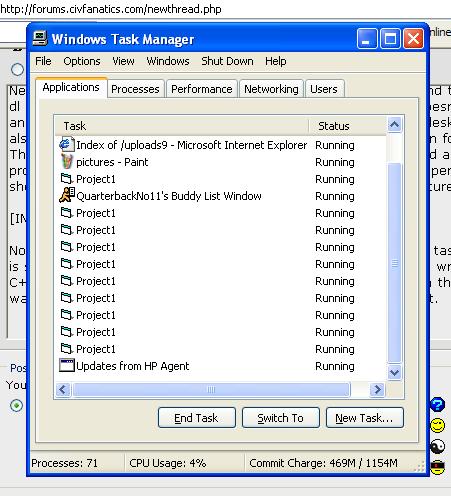
Task: Click the New Task... button
Action: [x=364, y=418]
